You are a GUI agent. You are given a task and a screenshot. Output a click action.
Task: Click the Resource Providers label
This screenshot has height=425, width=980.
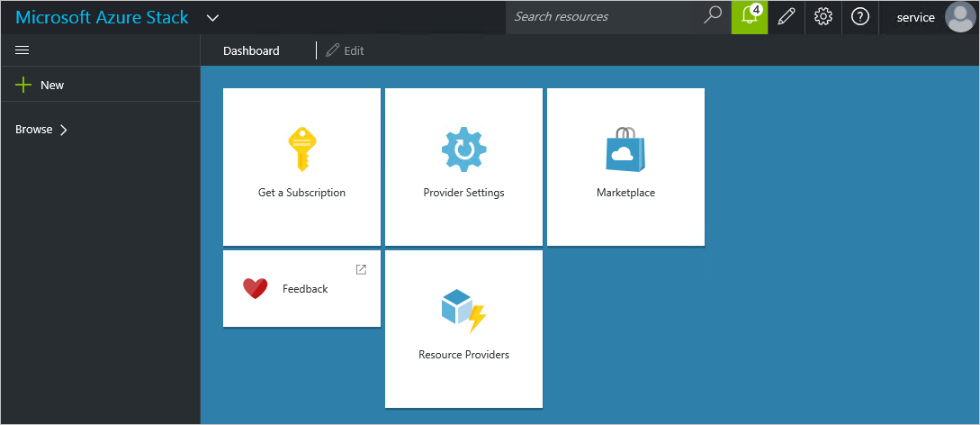pyautogui.click(x=463, y=355)
